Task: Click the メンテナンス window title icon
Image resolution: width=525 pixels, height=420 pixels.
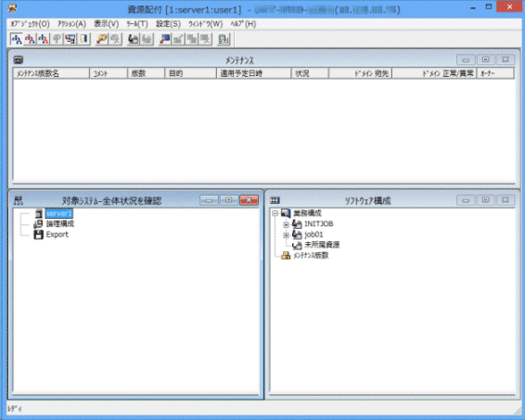Action: [18, 60]
